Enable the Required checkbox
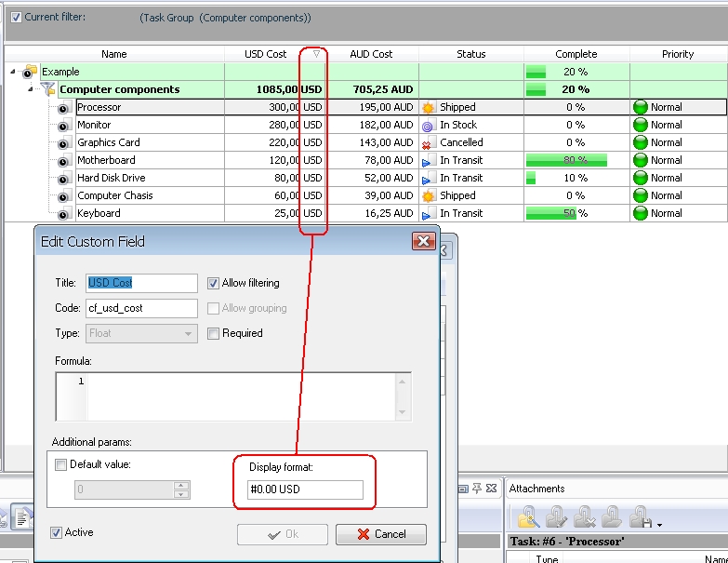Viewport: 728px width, 563px height. pos(213,333)
